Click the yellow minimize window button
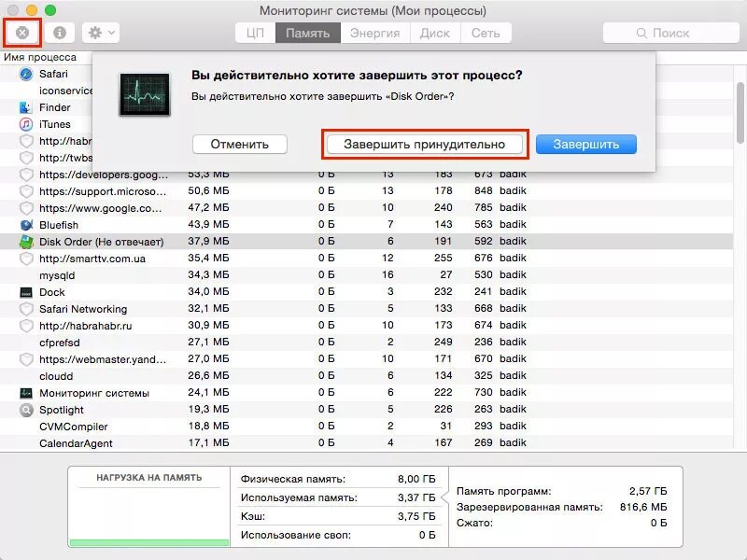 tap(32, 10)
